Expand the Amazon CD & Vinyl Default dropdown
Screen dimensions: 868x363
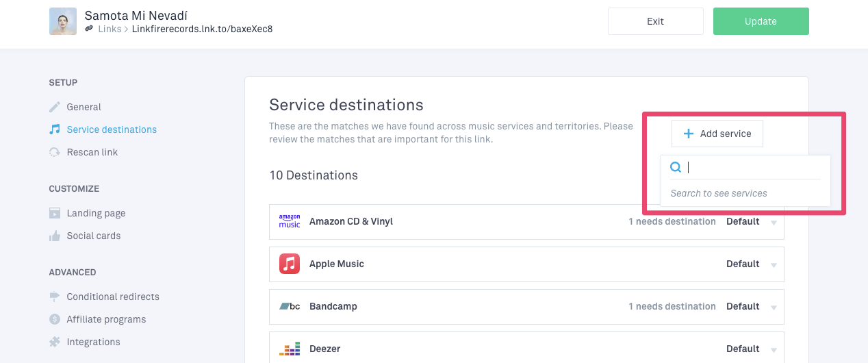click(774, 223)
